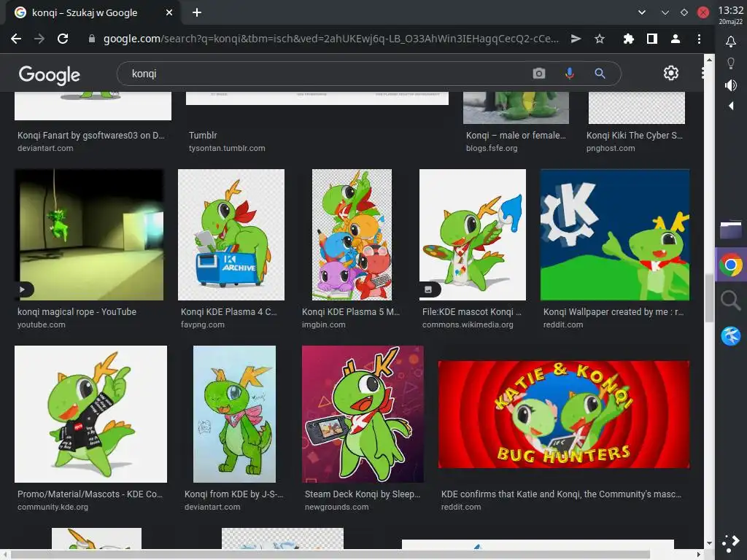The height and width of the screenshot is (560, 747).
Task: Click the horizontal scrollbar at bottom
Action: coord(330,554)
